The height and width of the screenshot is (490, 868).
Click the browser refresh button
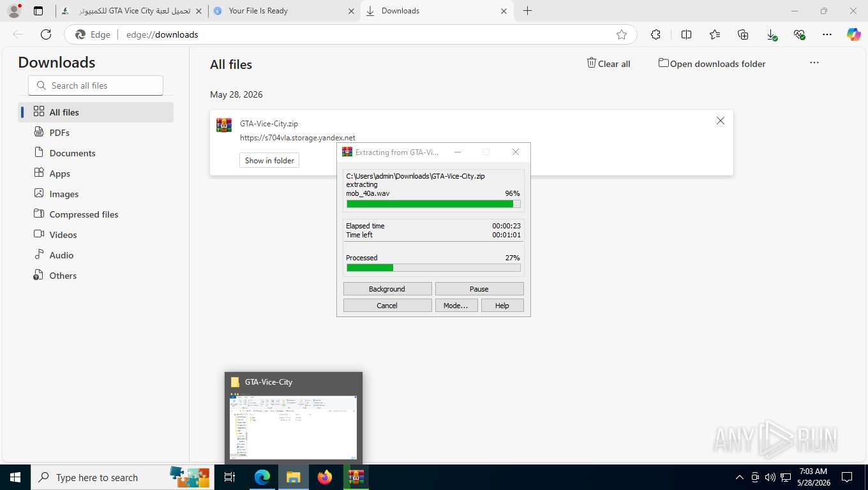pos(46,34)
